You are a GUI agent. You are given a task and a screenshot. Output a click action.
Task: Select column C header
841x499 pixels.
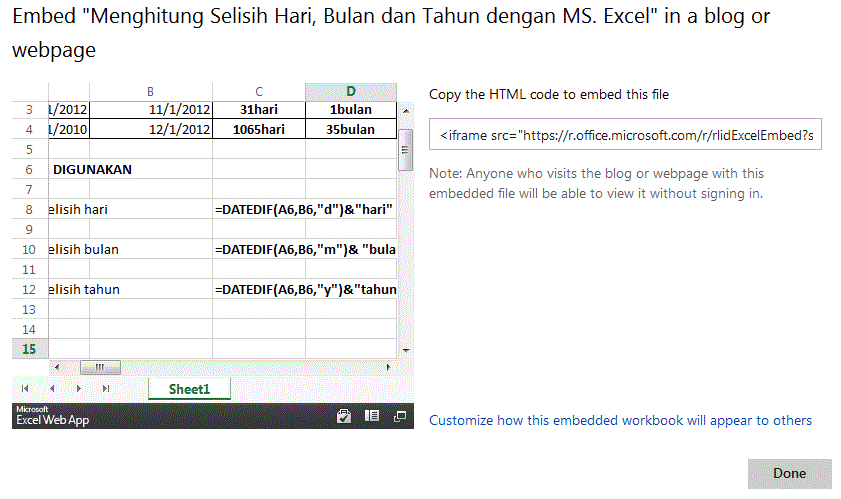coord(259,92)
